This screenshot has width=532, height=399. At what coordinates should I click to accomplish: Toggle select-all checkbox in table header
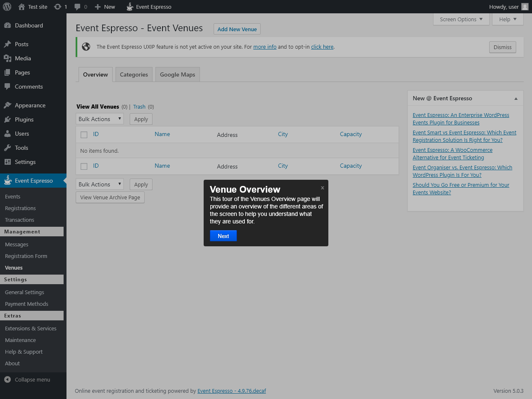click(84, 135)
